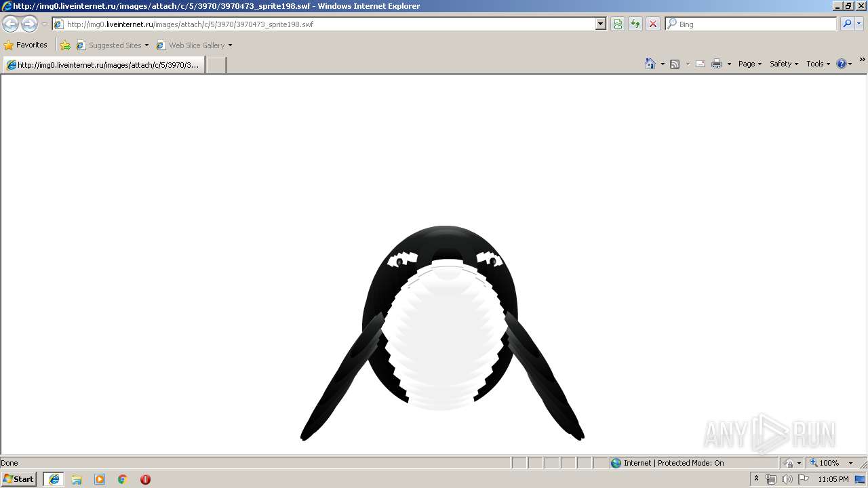Viewport: 868px width, 488px height.
Task: Click the Show Desktop button
Action: click(861, 479)
